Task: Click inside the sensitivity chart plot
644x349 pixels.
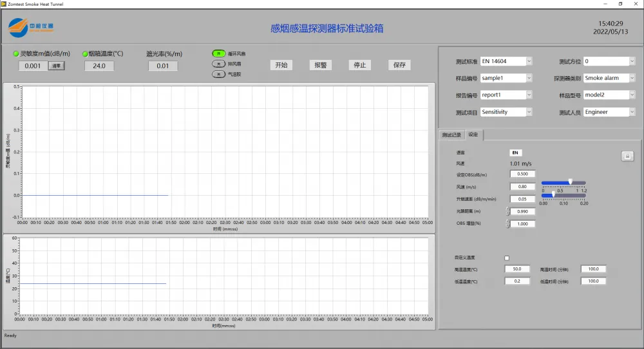Action: [225, 152]
